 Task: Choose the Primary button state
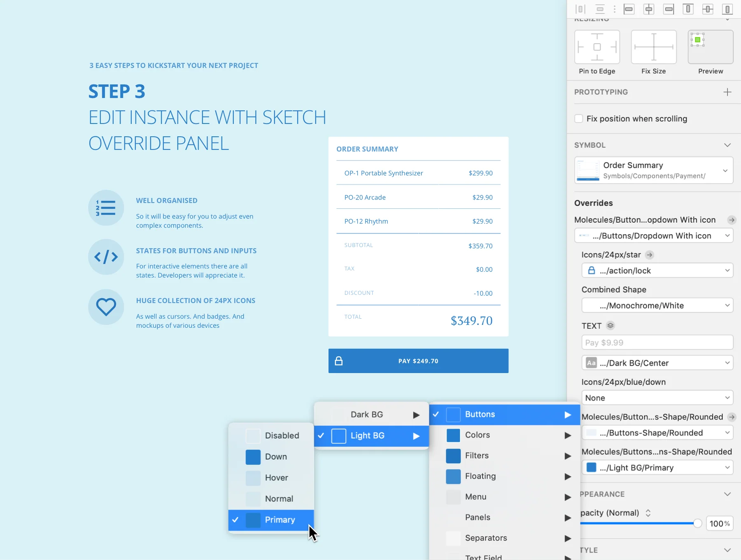(x=271, y=520)
